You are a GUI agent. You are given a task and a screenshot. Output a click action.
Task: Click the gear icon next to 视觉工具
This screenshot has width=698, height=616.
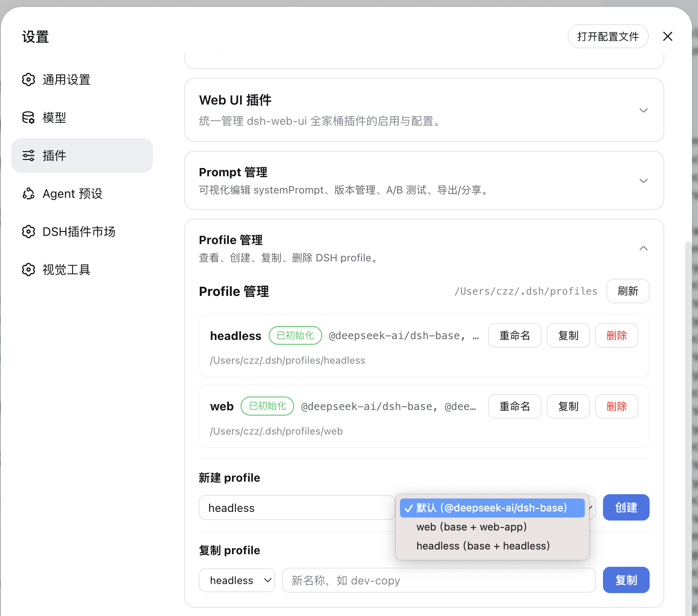coord(29,270)
